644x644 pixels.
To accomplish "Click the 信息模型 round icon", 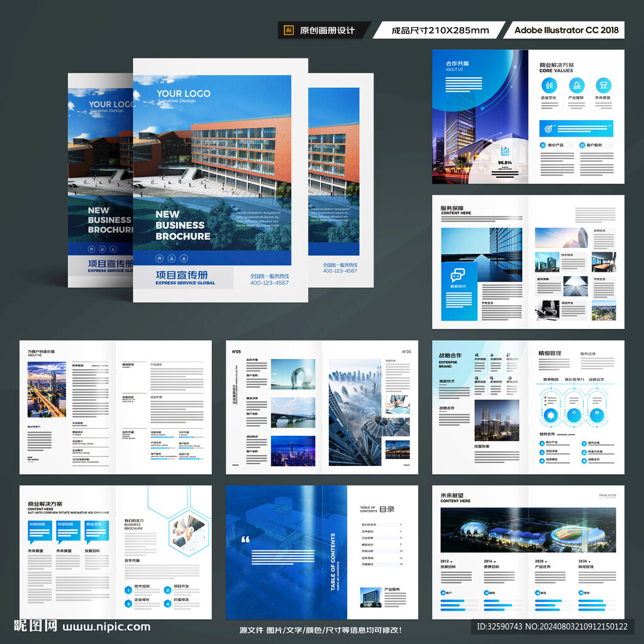I will coord(542,460).
